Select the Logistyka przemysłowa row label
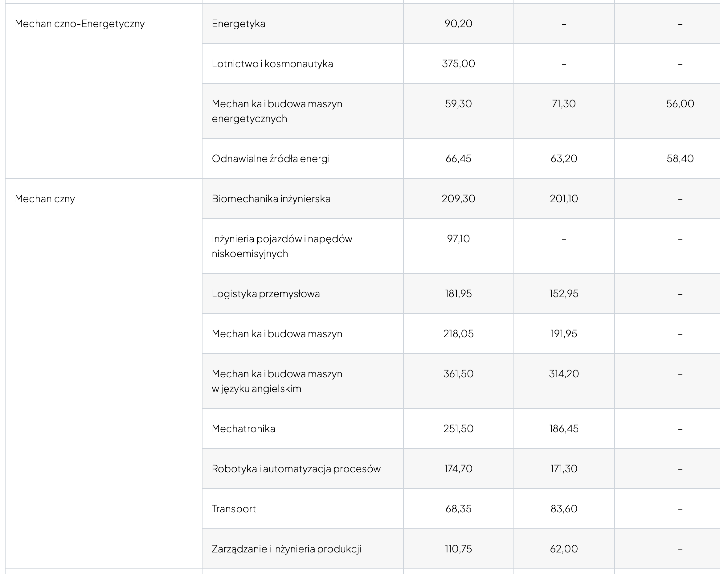Image resolution: width=728 pixels, height=574 pixels. [265, 294]
